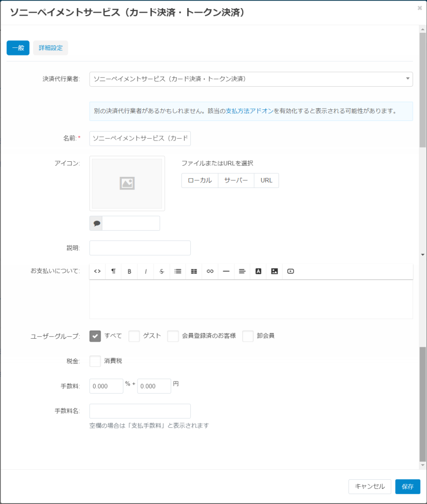Insert table in editor toolbar
This screenshot has width=427, height=504.
tap(194, 271)
